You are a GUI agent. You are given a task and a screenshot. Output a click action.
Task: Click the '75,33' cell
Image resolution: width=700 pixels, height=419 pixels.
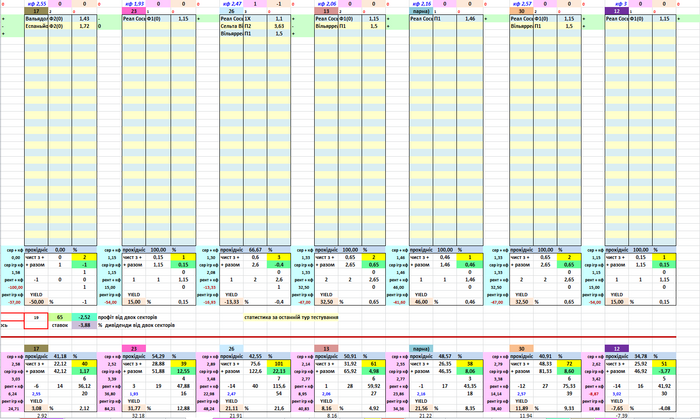click(x=569, y=386)
